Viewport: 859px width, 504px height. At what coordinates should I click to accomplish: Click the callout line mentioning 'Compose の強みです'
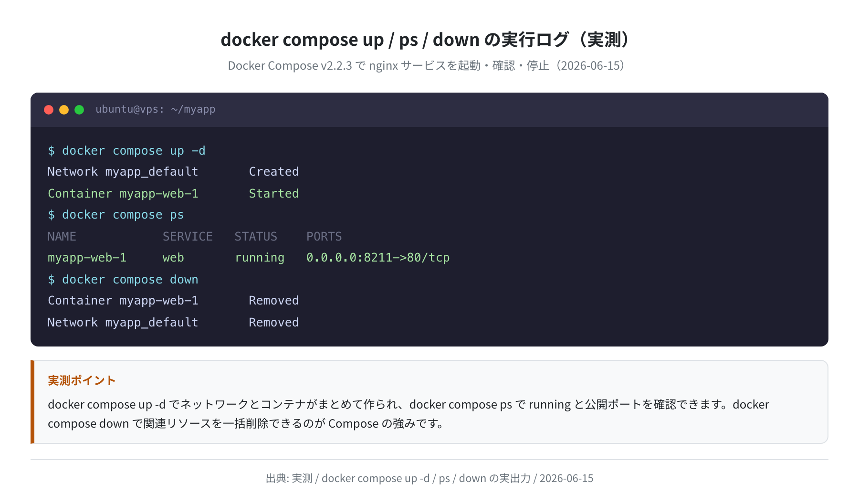[246, 423]
